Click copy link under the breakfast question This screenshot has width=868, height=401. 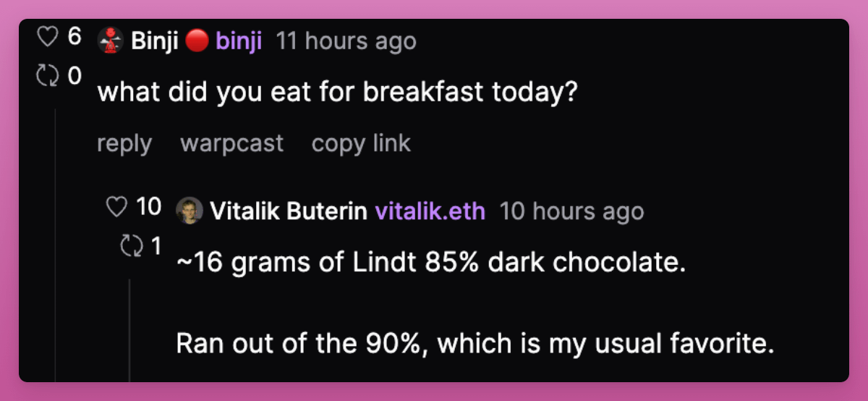(361, 143)
